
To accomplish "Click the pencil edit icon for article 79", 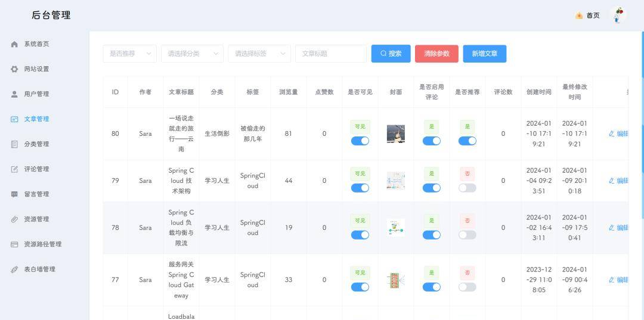I will [x=612, y=181].
